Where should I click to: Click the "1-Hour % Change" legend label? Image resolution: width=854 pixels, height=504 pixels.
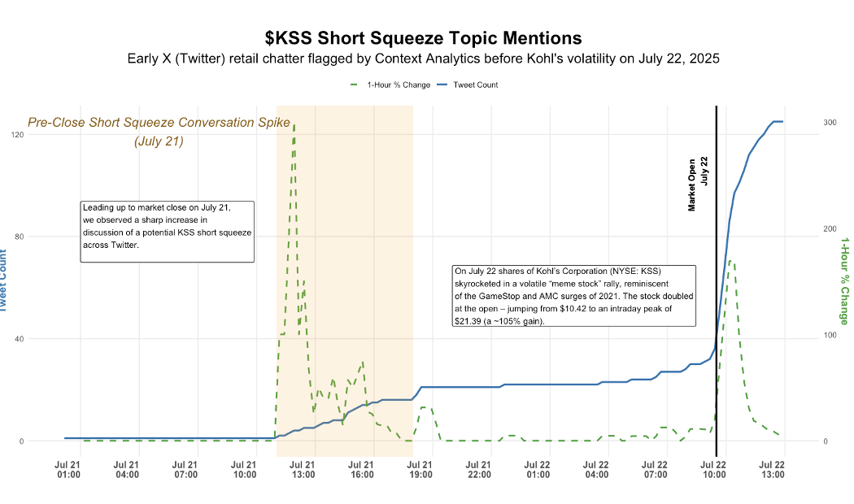click(399, 85)
